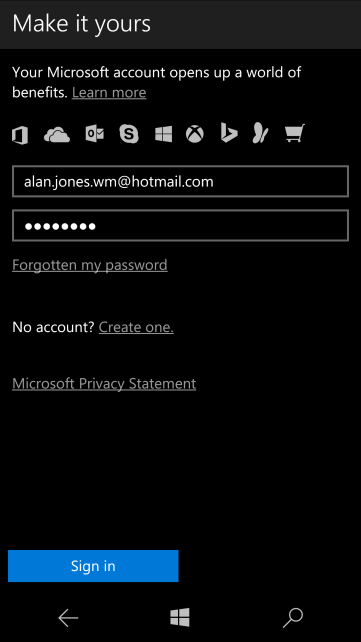Tap the blue Sign in button
Image resolution: width=361 pixels, height=642 pixels.
pos(93,566)
